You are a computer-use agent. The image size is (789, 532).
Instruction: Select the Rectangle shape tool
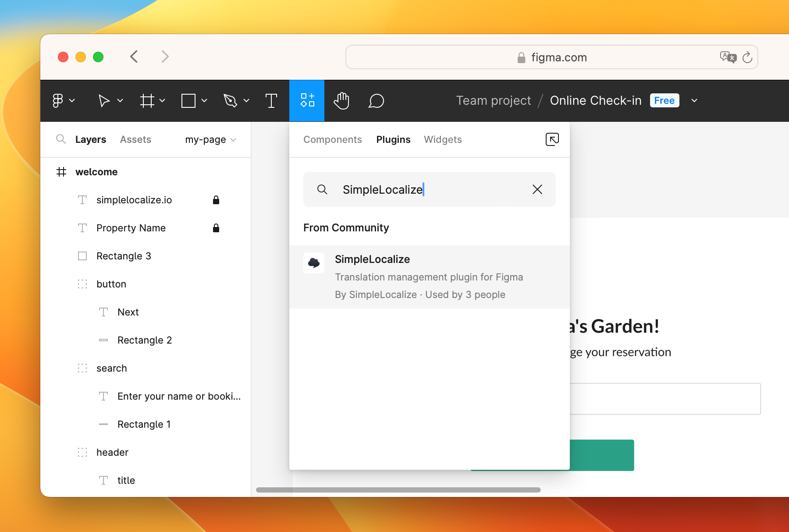click(x=188, y=101)
